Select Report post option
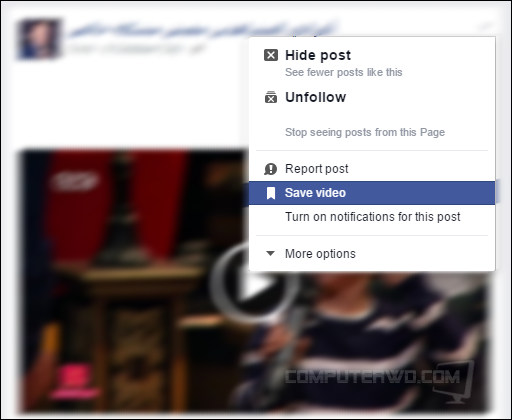 click(317, 169)
